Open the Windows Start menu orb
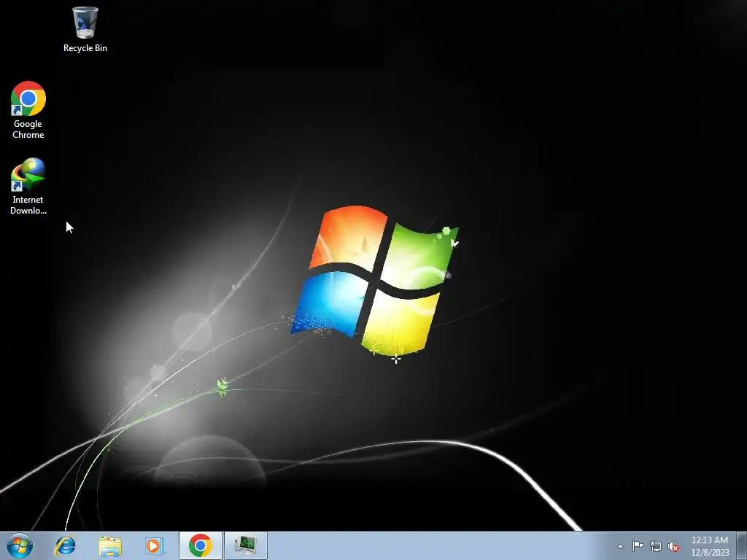 (x=20, y=545)
